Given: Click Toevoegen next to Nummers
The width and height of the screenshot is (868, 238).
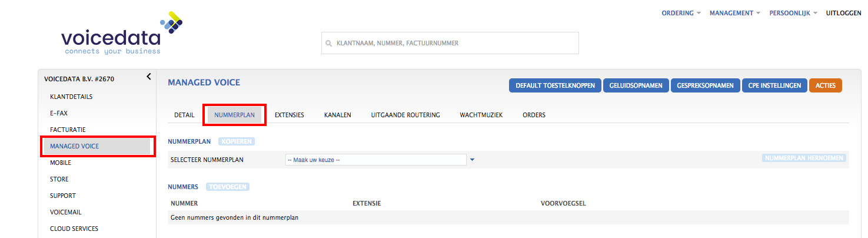Looking at the screenshot, I should click(227, 187).
